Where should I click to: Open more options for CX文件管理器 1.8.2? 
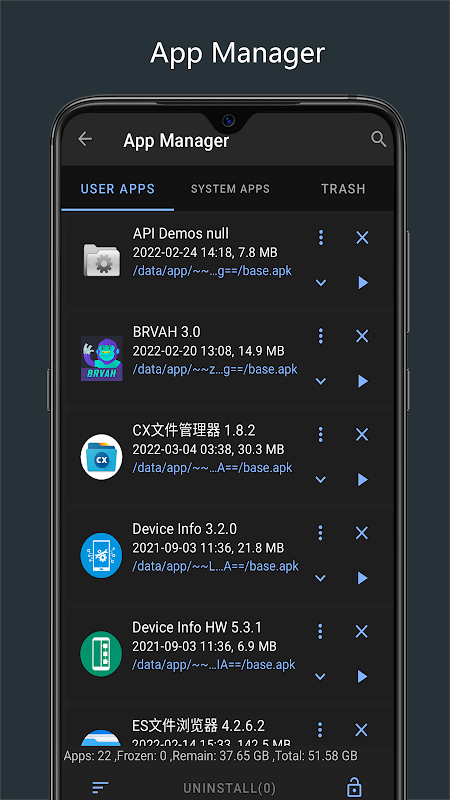point(320,434)
